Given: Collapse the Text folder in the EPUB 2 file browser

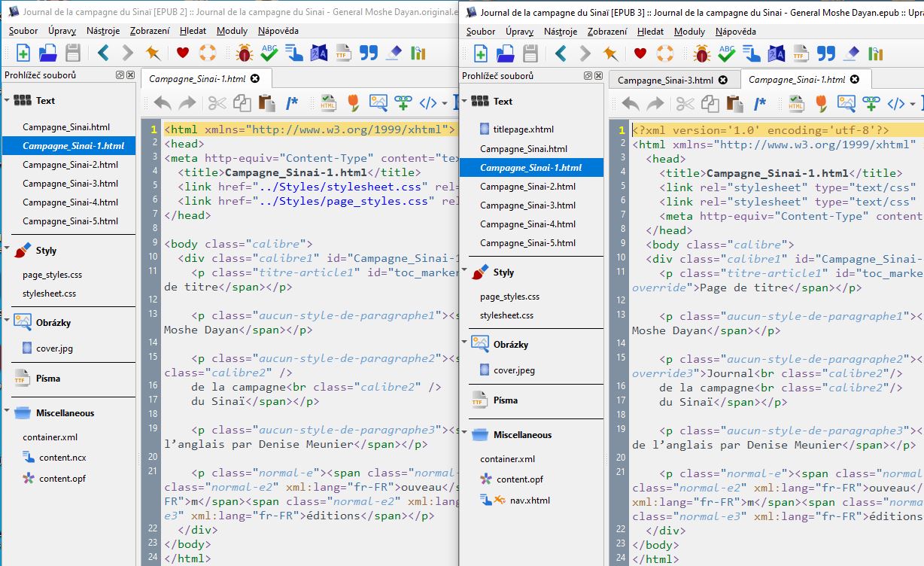Looking at the screenshot, I should pos(7,100).
